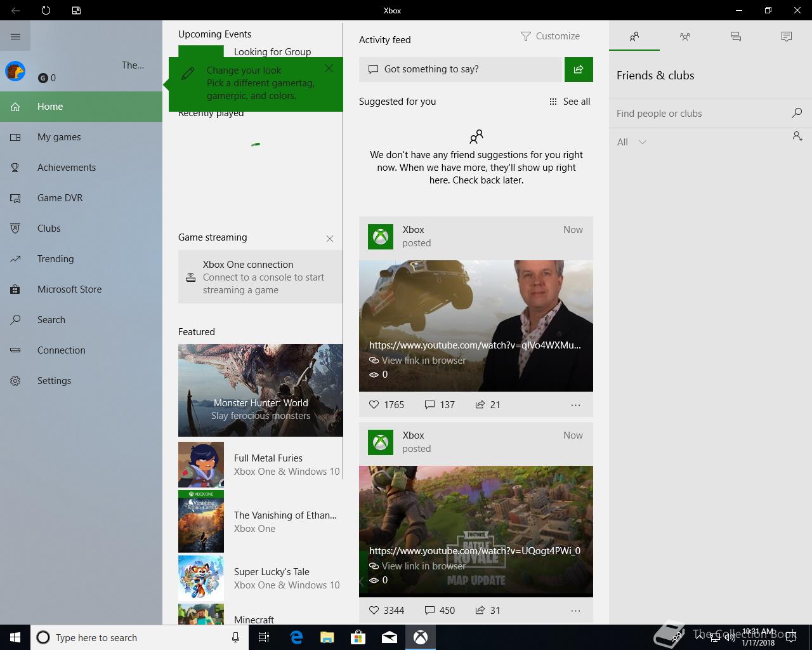812x650 pixels.
Task: Click the Cortana microphone icon
Action: (x=235, y=637)
